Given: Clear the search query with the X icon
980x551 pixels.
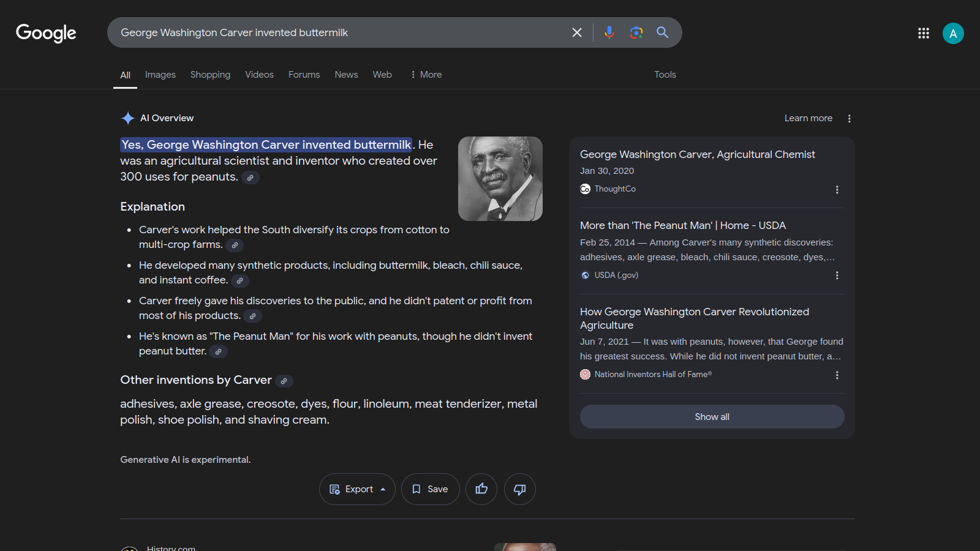Looking at the screenshot, I should [577, 32].
